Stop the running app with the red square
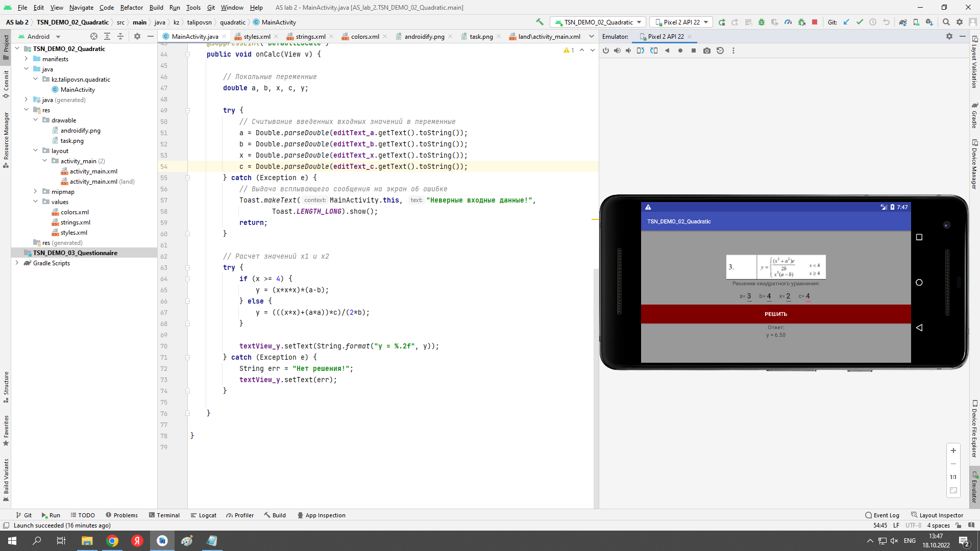Image resolution: width=980 pixels, height=551 pixels. pyautogui.click(x=815, y=22)
